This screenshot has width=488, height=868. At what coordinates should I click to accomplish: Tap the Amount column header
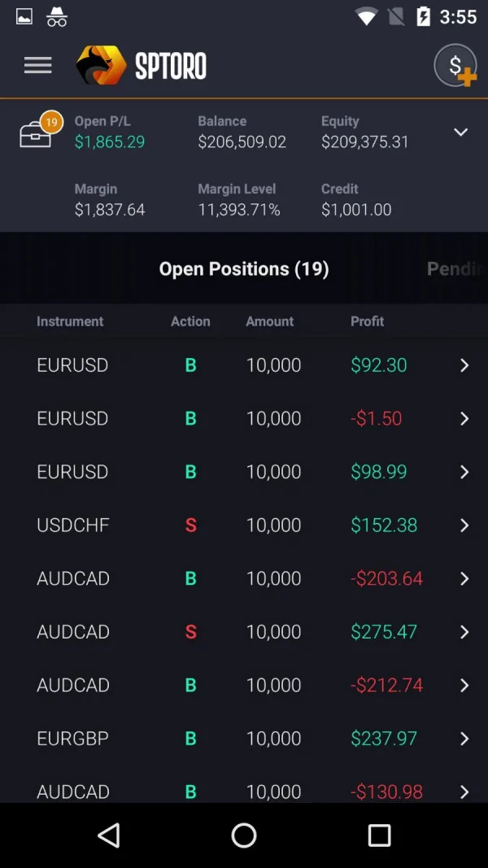pyautogui.click(x=269, y=321)
